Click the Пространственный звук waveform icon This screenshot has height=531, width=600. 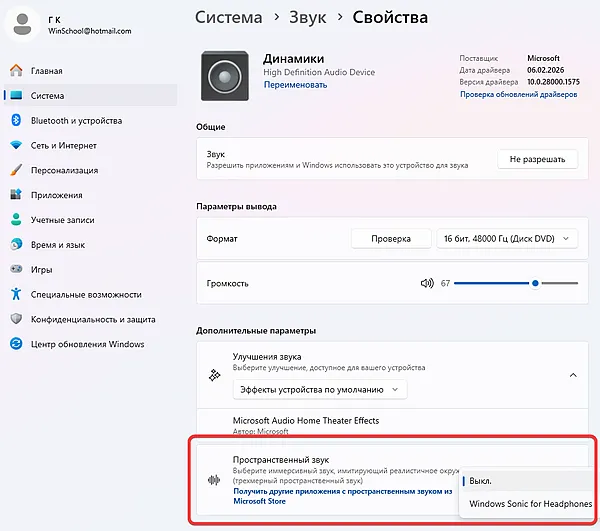(x=214, y=480)
